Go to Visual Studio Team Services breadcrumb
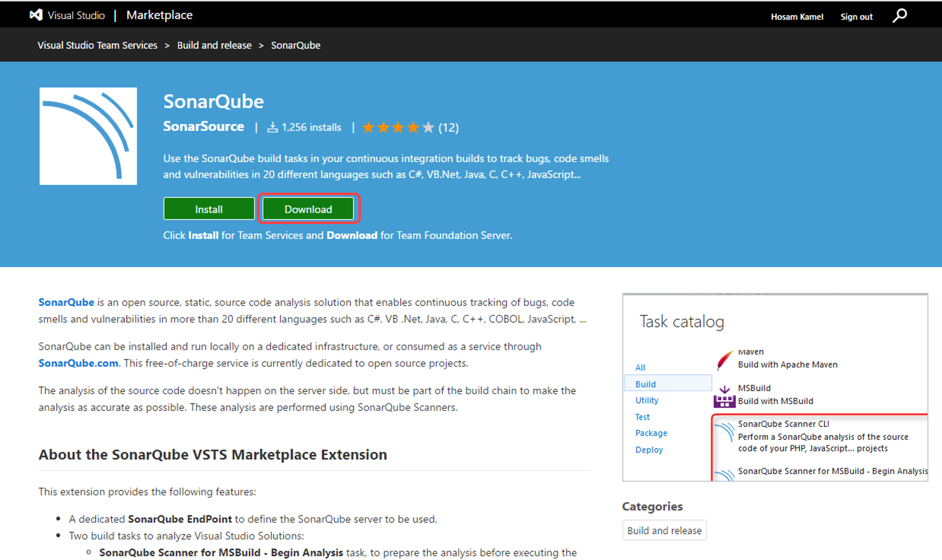 [98, 45]
